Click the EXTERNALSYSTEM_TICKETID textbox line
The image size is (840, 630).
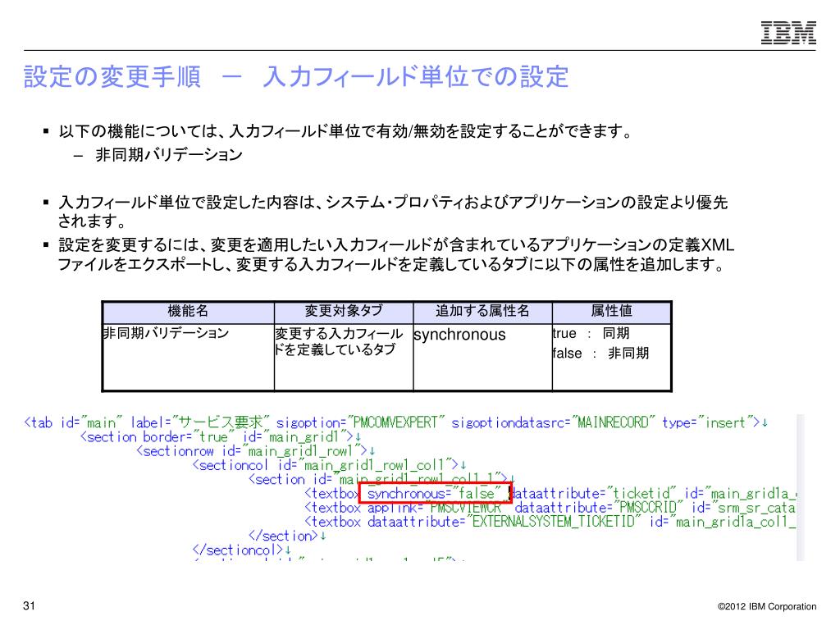tap(550, 521)
